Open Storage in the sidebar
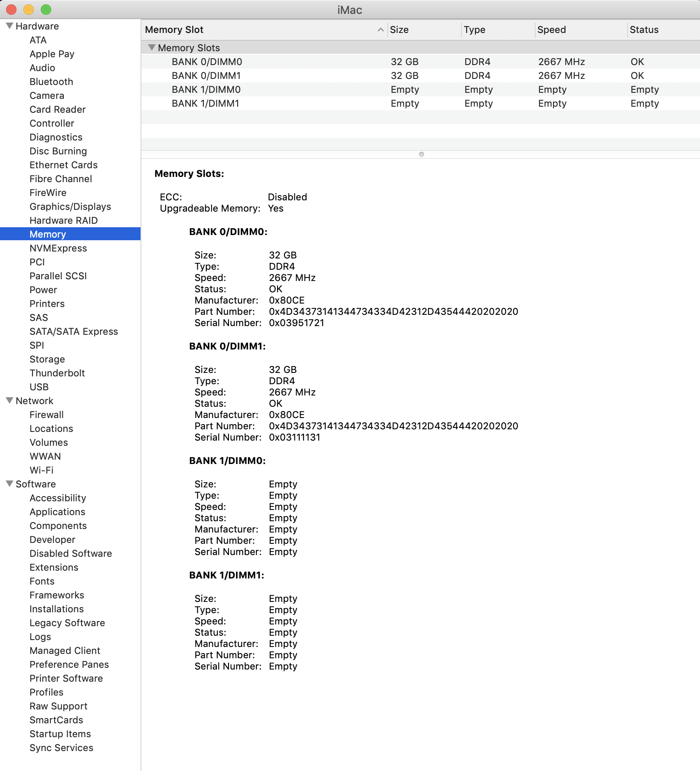The height and width of the screenshot is (771, 700). [47, 359]
